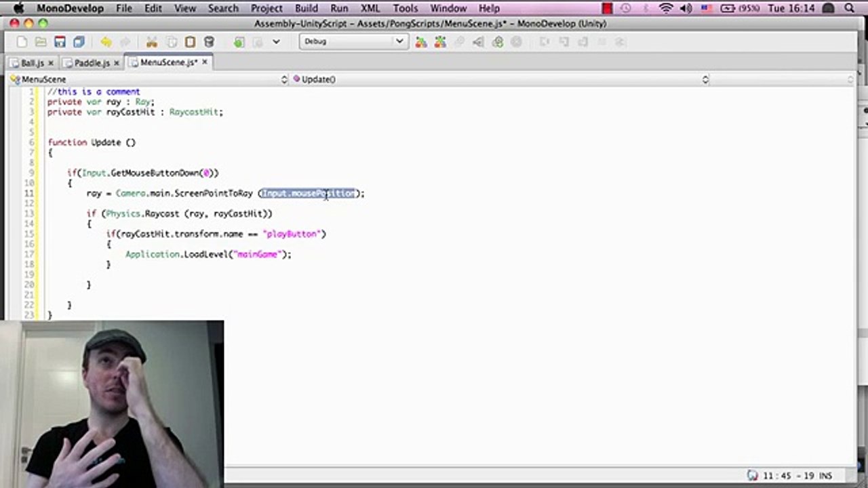Click the Build All toolbar icon
Viewport: 868px width, 488px height.
tap(421, 42)
